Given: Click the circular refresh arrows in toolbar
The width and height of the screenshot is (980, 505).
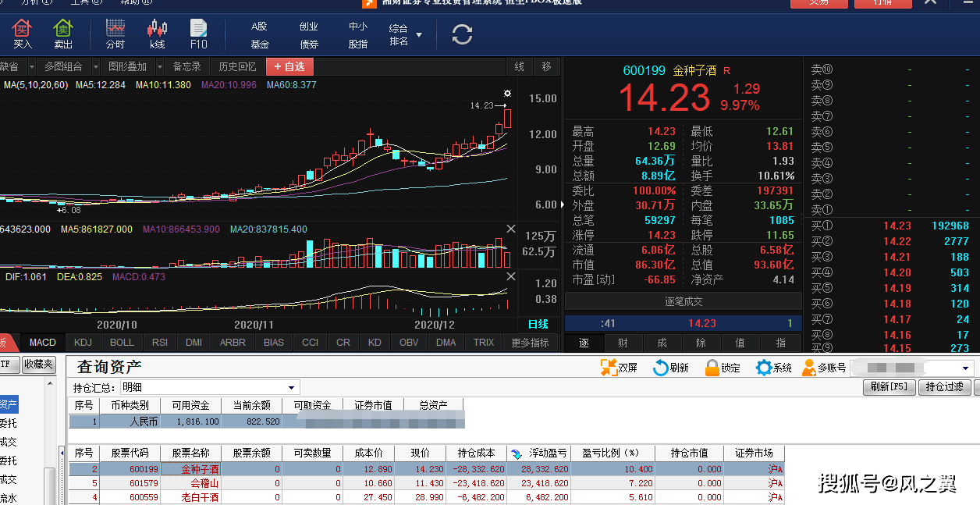Looking at the screenshot, I should coord(462,34).
